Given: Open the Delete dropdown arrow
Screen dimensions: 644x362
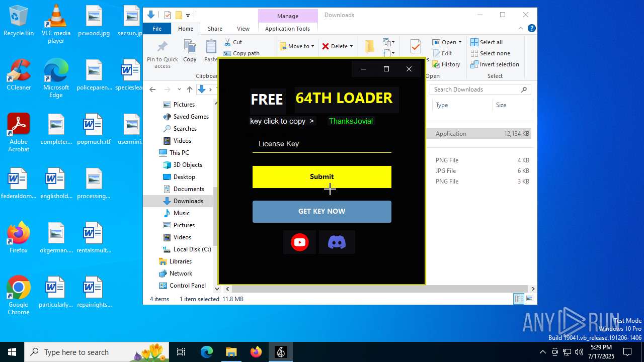Looking at the screenshot, I should click(x=351, y=46).
